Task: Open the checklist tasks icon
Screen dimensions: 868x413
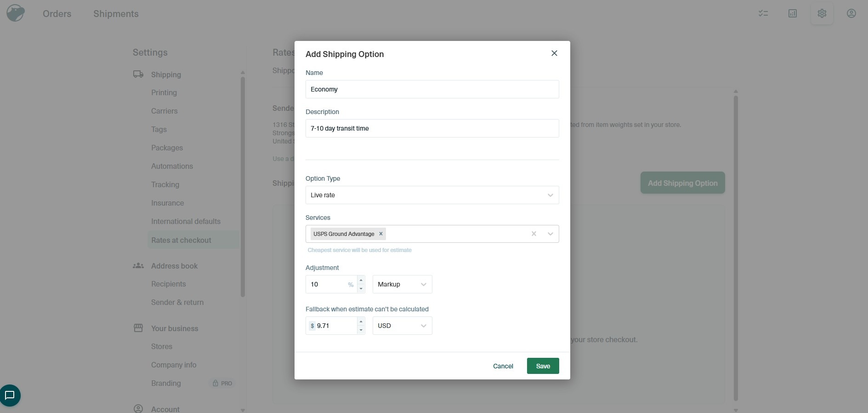Action: 763,13
